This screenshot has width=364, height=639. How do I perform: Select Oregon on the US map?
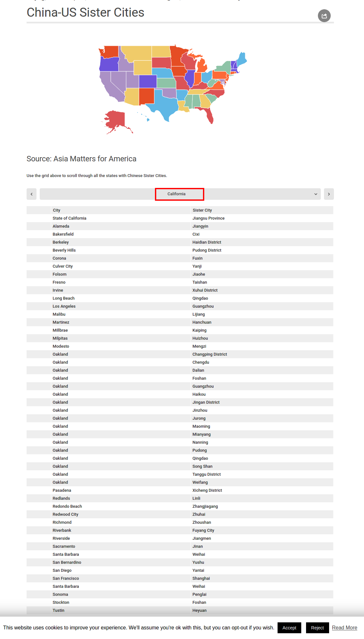click(x=109, y=64)
